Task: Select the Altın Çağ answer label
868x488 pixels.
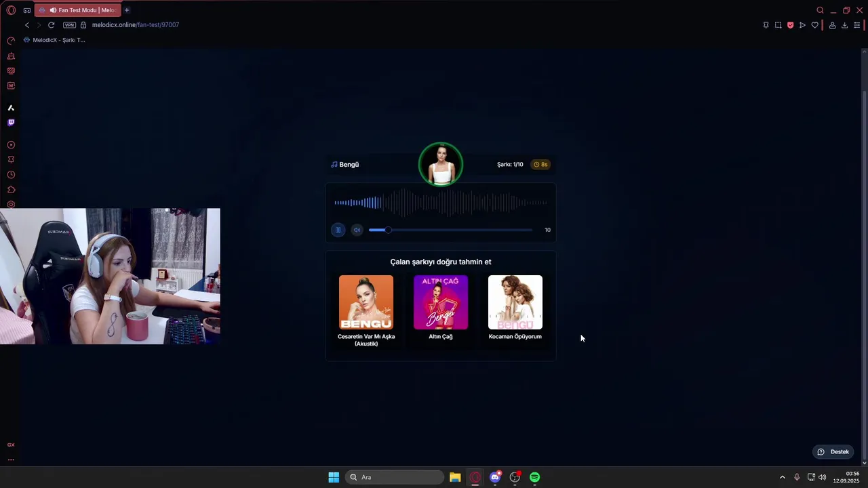Action: (441, 337)
